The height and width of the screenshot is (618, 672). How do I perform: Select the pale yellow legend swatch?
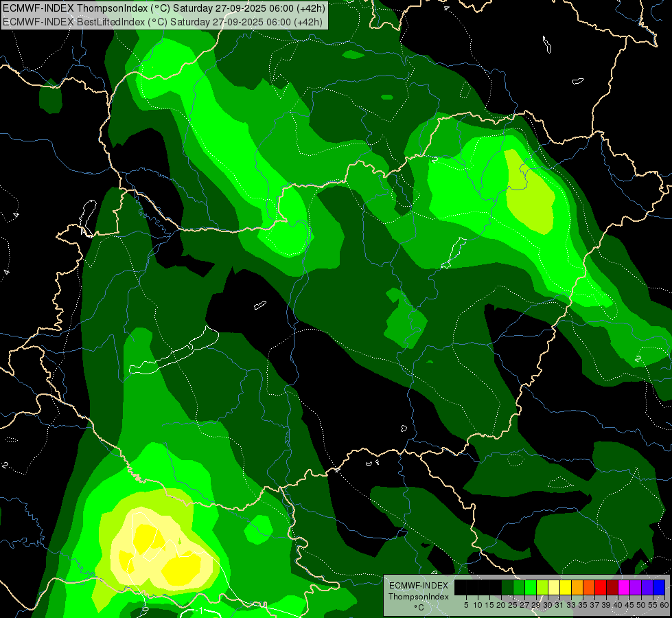553,587
